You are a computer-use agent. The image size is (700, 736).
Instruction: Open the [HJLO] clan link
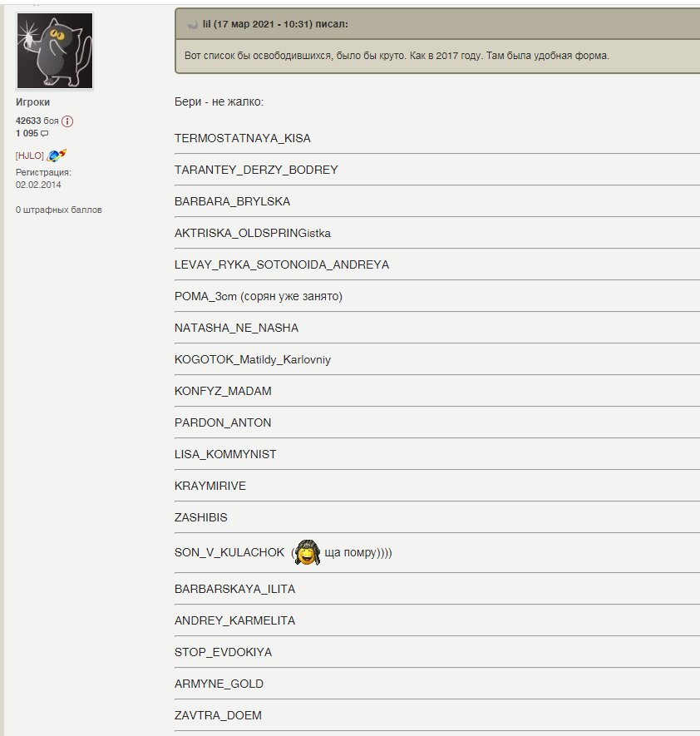(x=30, y=156)
